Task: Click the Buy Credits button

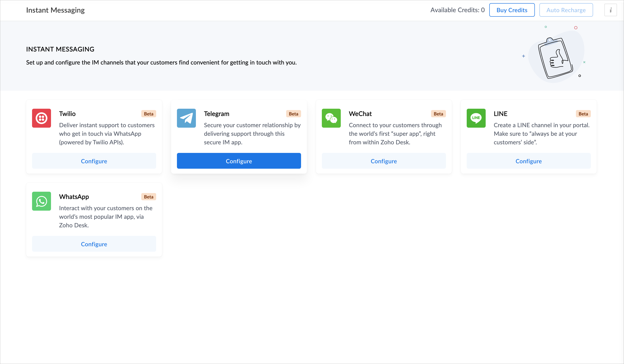Action: click(512, 10)
